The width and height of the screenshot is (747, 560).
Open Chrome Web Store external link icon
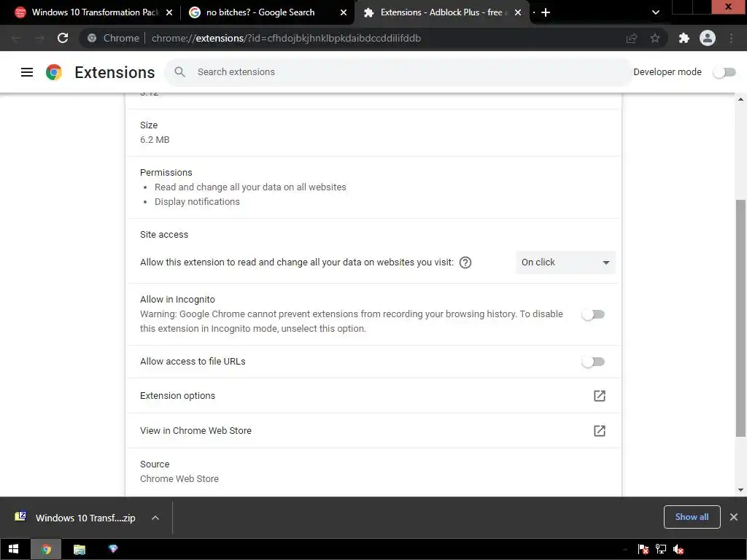pos(600,431)
